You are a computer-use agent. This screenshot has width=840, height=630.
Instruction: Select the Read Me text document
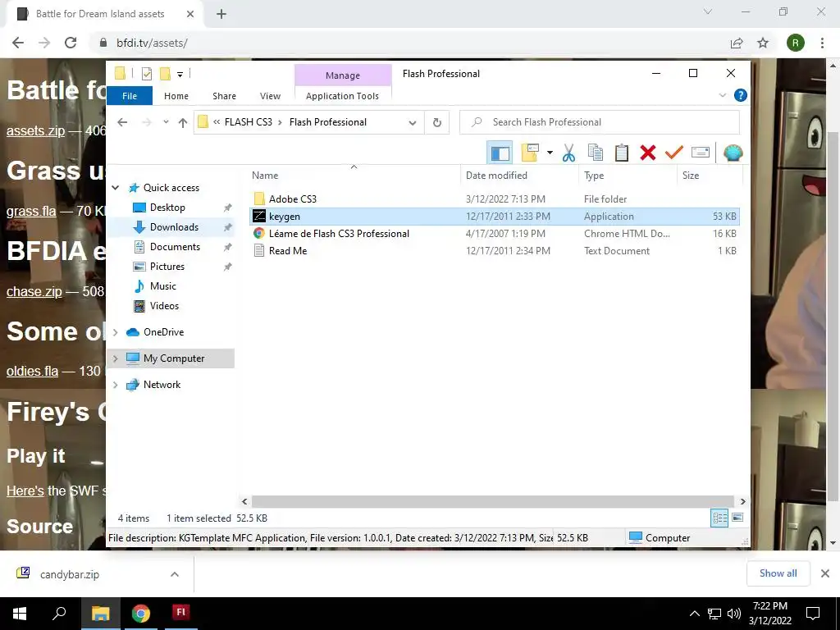pyautogui.click(x=495, y=251)
